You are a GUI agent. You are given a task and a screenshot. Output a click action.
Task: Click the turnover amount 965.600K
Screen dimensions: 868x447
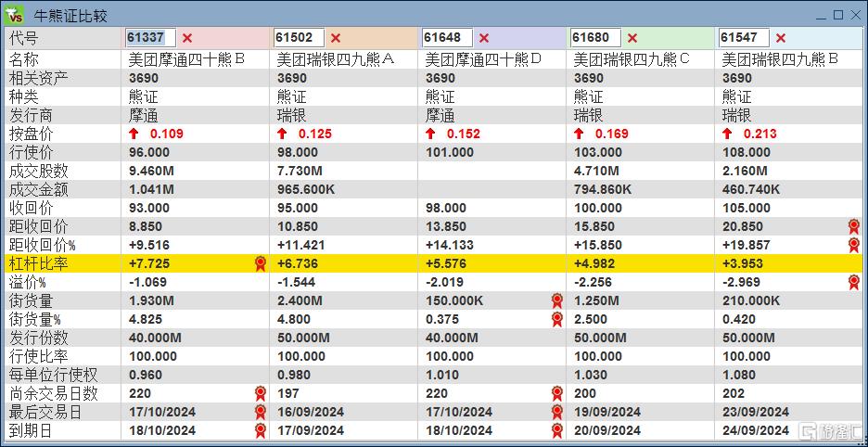point(306,189)
